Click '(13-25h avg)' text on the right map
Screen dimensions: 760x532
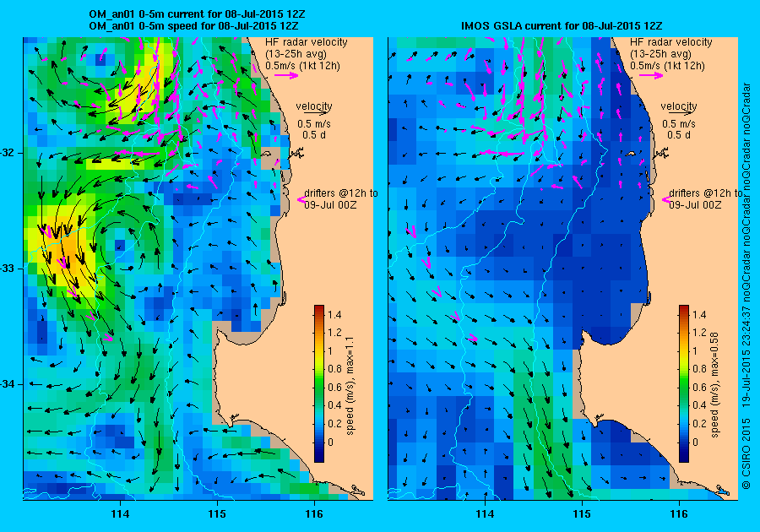point(660,54)
